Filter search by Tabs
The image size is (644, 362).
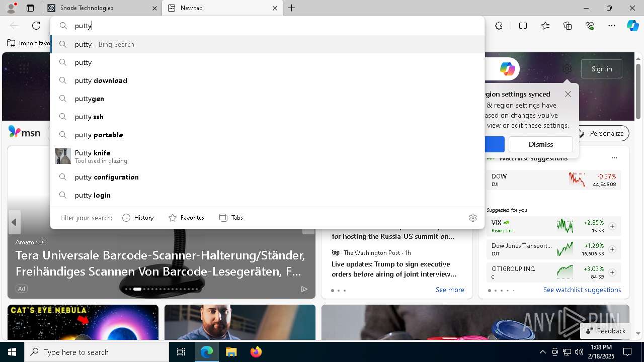(x=231, y=218)
